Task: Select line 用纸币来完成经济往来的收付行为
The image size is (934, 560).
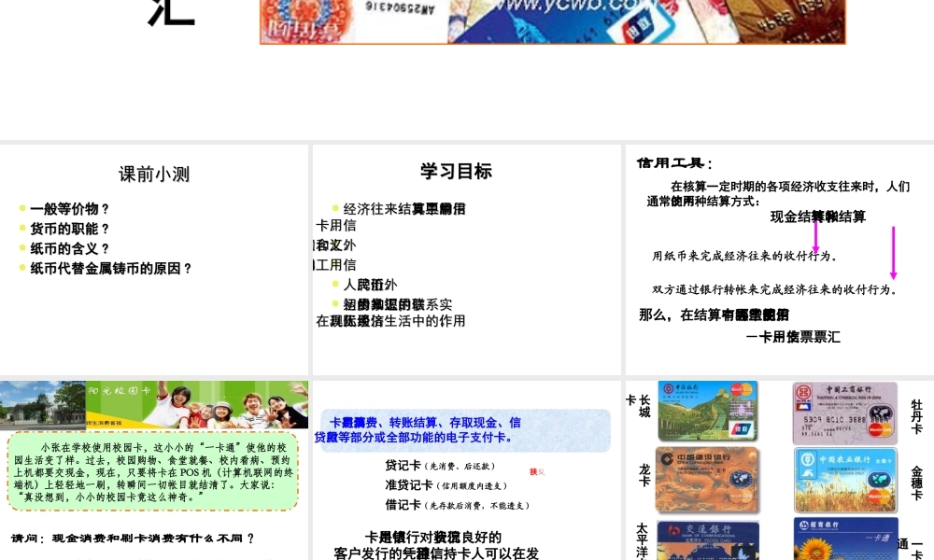Action: [x=744, y=256]
